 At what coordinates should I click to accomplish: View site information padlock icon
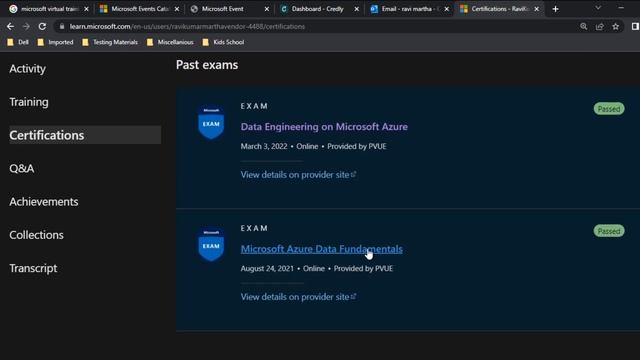pyautogui.click(x=62, y=27)
